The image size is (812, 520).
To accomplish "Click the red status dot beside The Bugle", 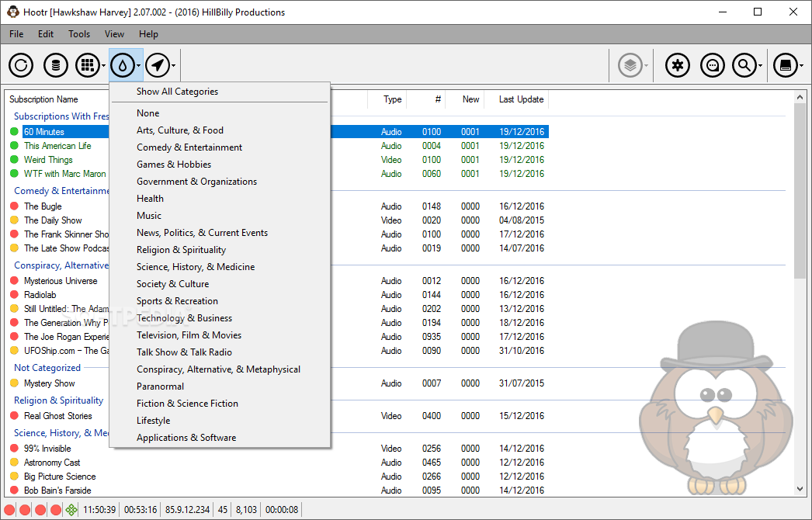I will coord(14,206).
